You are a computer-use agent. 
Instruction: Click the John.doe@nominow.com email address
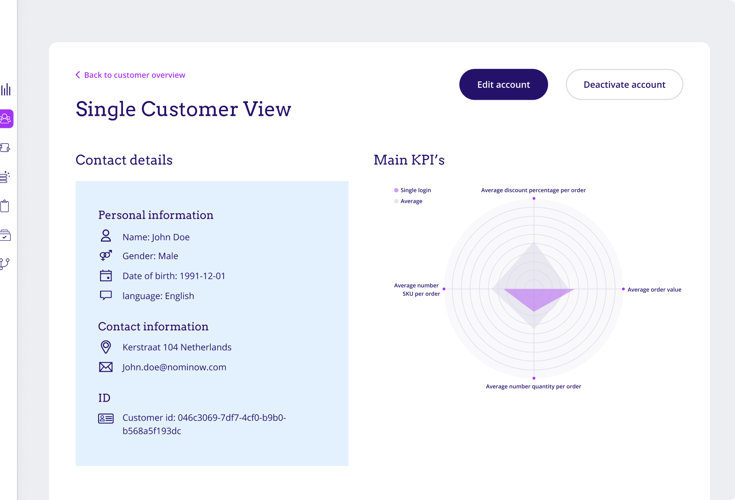tap(174, 367)
